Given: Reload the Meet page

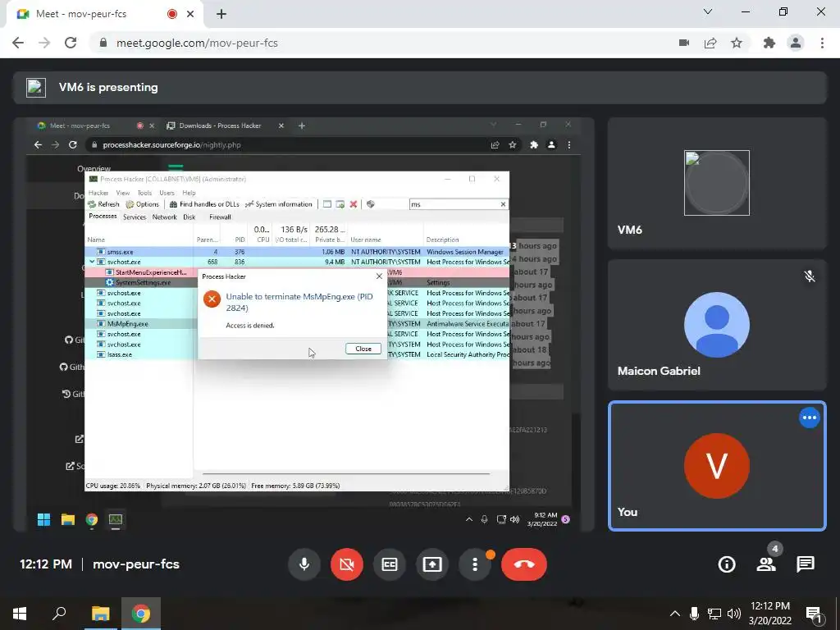Looking at the screenshot, I should pyautogui.click(x=71, y=43).
